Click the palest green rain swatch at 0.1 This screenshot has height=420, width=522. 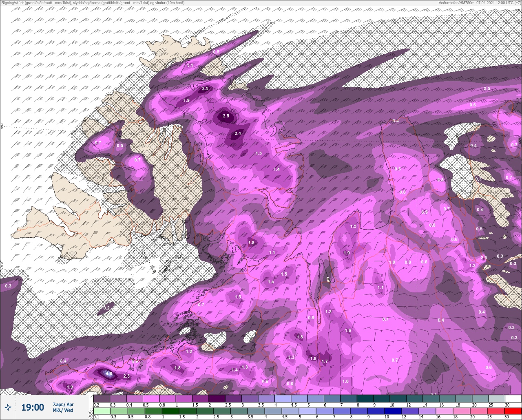102,411
